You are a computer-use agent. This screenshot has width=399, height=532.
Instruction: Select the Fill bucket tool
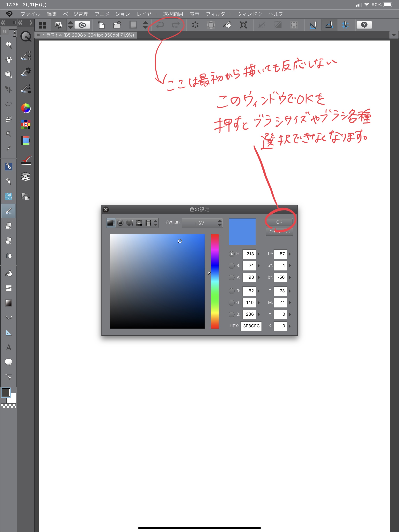(9, 273)
